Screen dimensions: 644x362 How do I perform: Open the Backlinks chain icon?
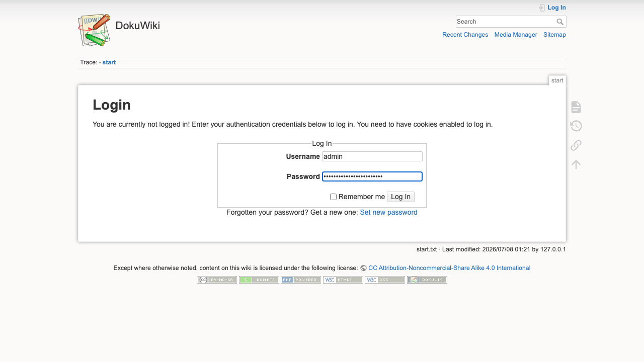click(576, 145)
